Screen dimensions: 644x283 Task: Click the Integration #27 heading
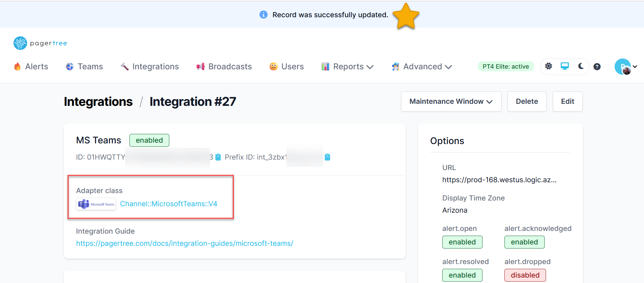click(193, 101)
